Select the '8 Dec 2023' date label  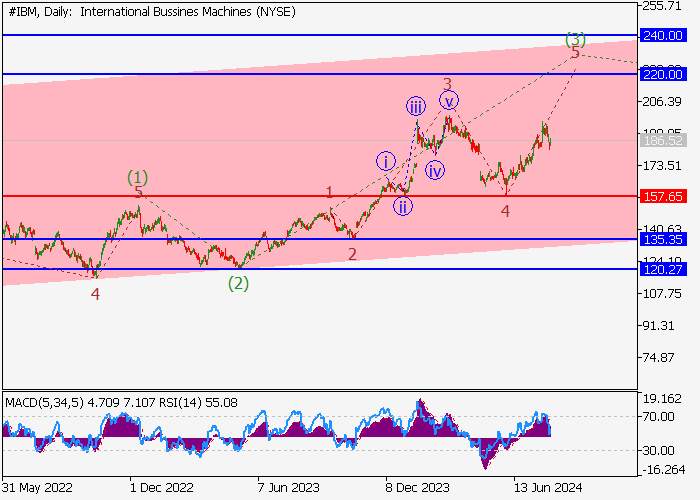tap(417, 487)
